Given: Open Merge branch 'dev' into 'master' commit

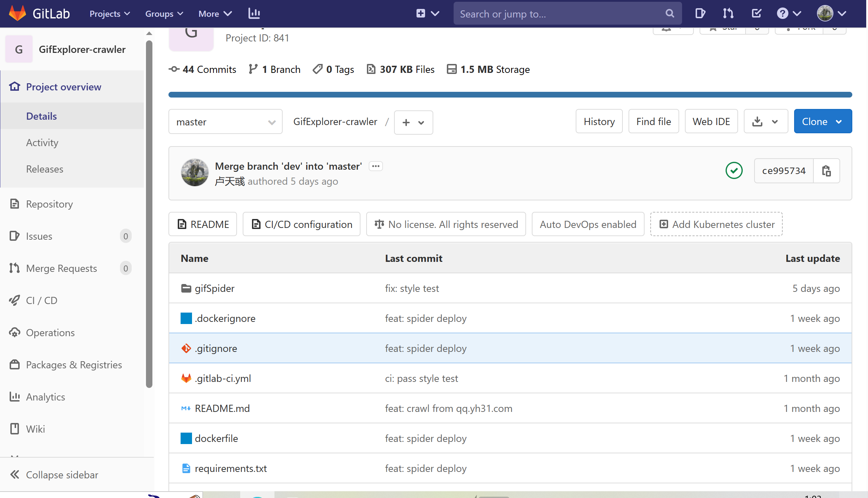Looking at the screenshot, I should pos(288,166).
